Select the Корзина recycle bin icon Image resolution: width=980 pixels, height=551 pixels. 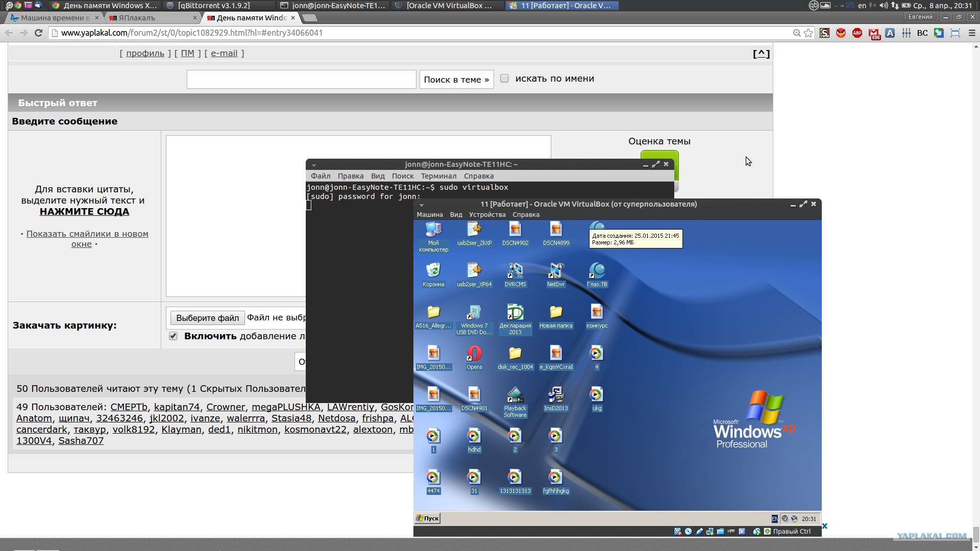tap(433, 274)
